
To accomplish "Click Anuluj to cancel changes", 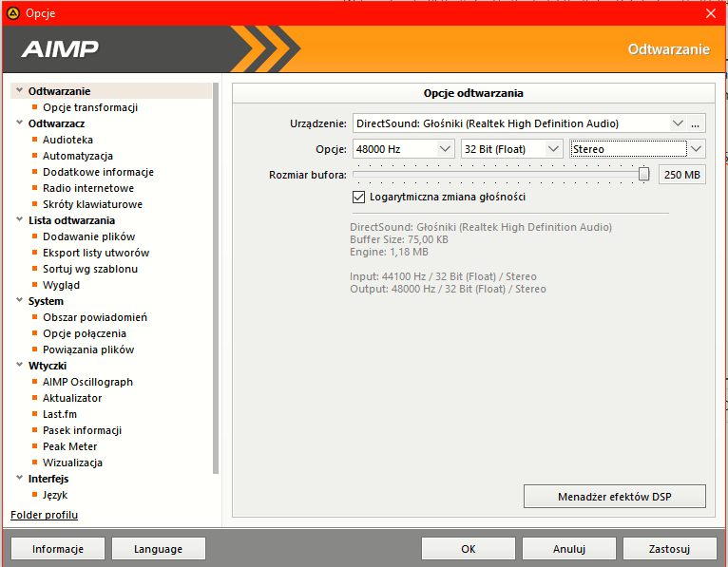I will pos(568,549).
